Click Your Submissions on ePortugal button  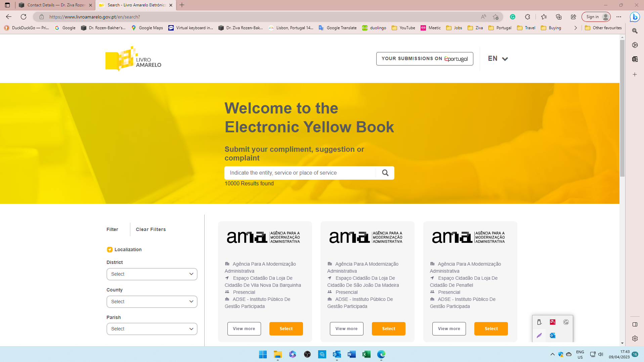[x=425, y=59]
